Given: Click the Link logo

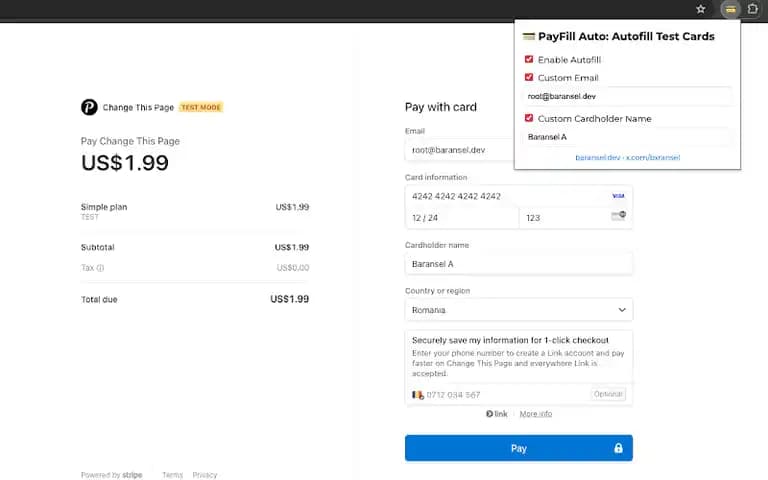Looking at the screenshot, I should [497, 414].
